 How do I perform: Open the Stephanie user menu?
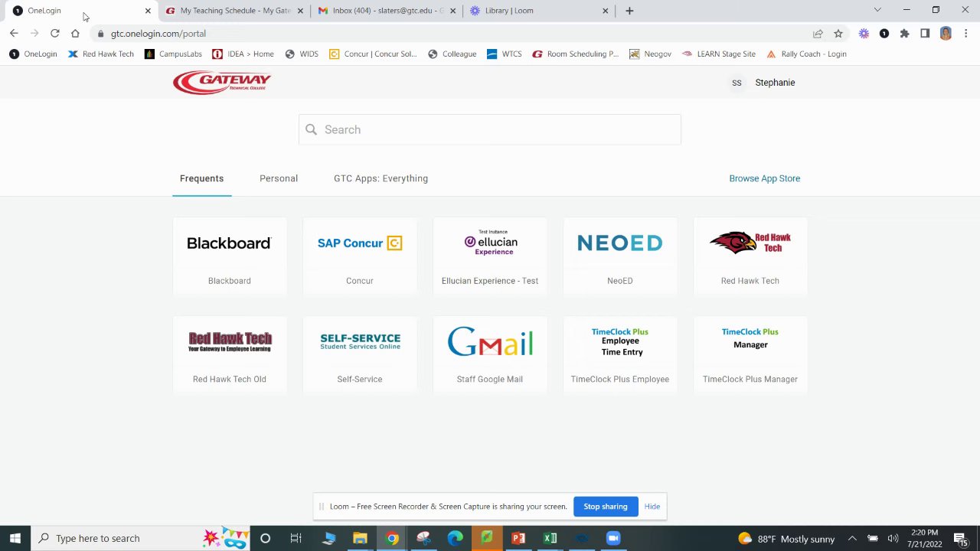point(763,83)
